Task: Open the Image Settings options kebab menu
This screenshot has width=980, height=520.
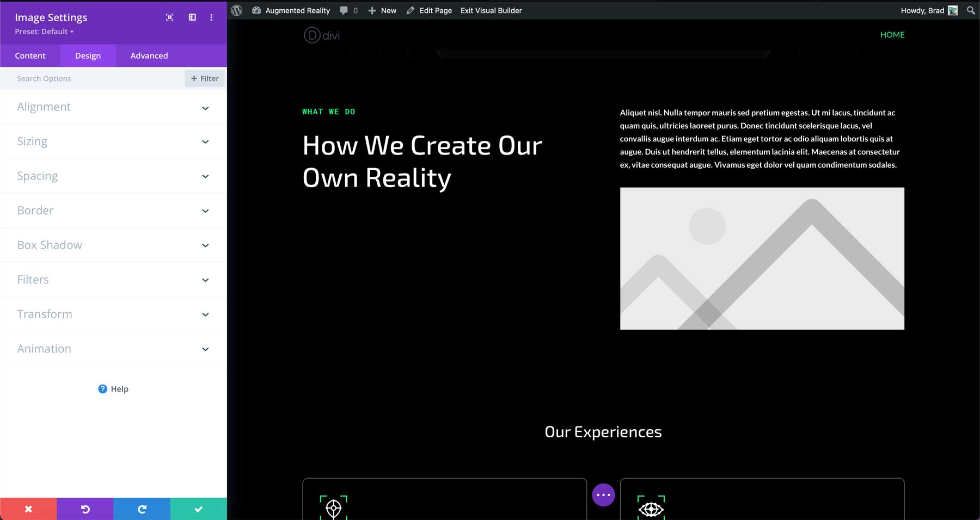Action: coord(212,17)
